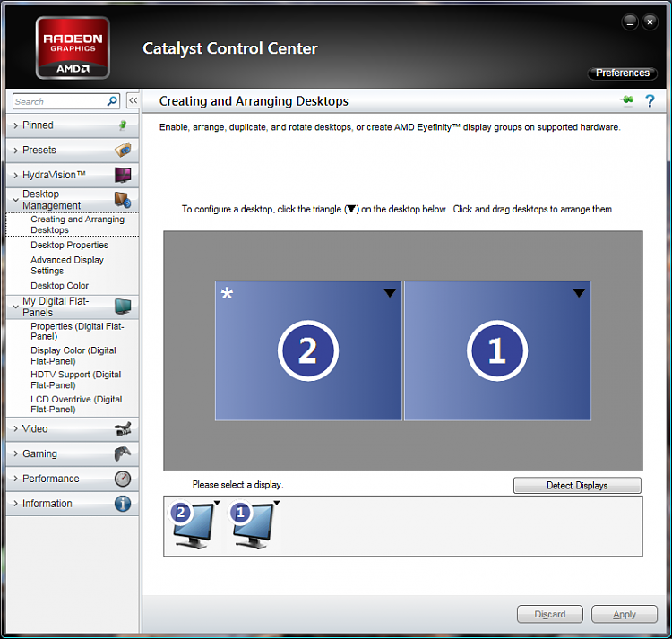
Task: Select display 2 monitor icon in list
Action: (193, 524)
